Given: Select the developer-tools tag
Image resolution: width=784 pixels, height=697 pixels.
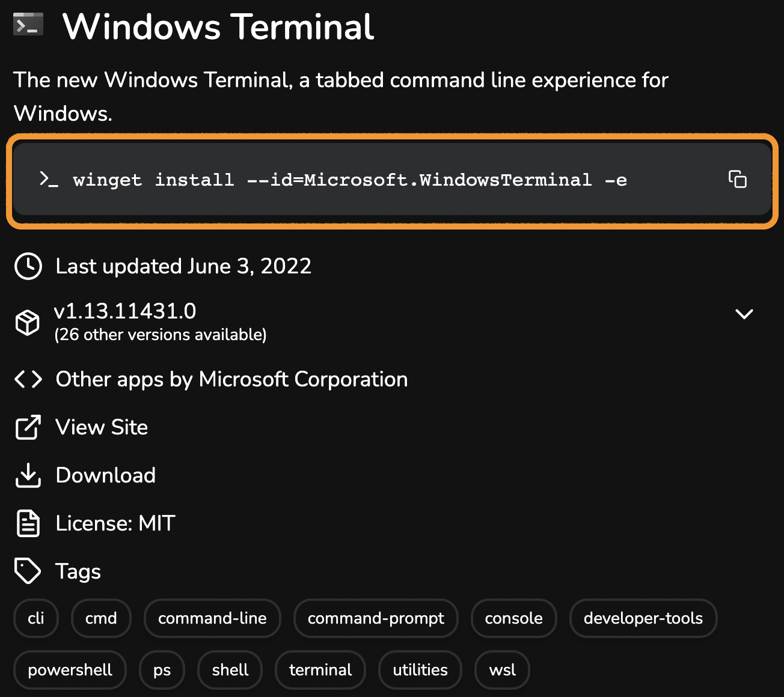Looking at the screenshot, I should click(x=643, y=618).
